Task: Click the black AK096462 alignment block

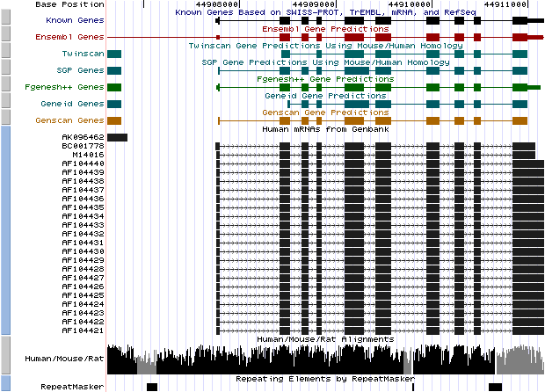Action: [x=117, y=137]
